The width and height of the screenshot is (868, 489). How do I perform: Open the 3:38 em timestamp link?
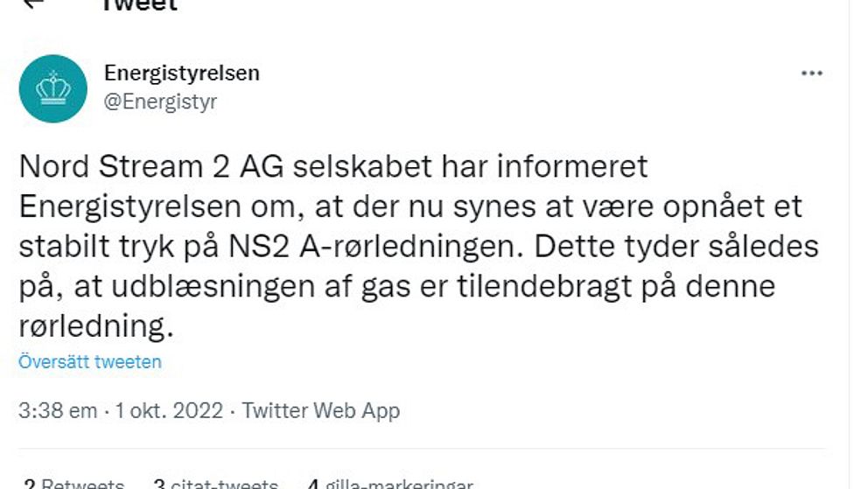57,410
